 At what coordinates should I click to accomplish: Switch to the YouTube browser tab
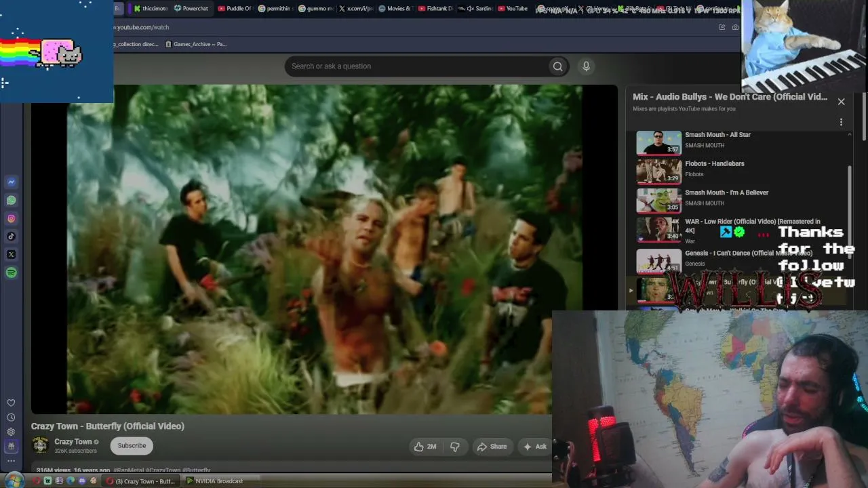coord(513,8)
